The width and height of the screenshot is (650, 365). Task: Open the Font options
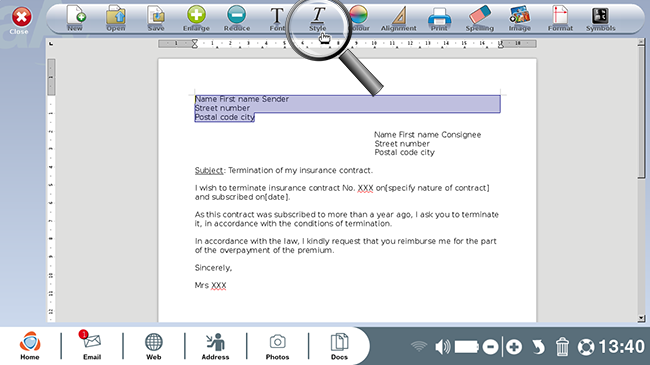[277, 18]
